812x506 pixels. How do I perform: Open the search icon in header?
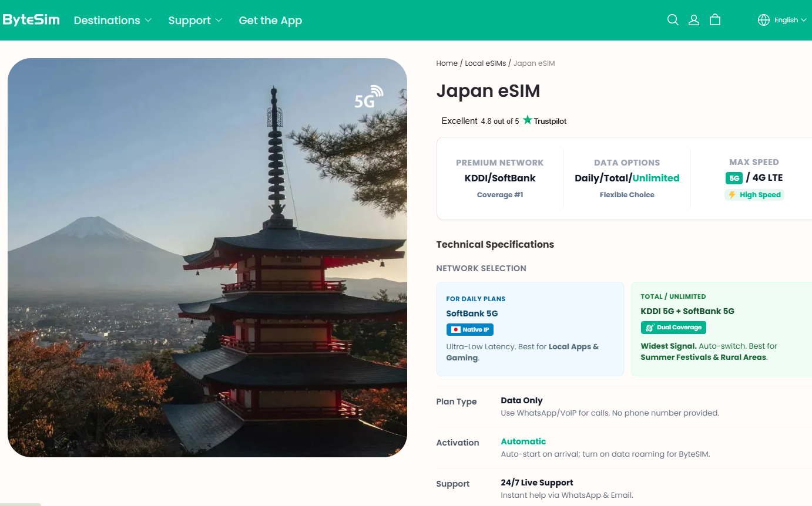(x=673, y=20)
